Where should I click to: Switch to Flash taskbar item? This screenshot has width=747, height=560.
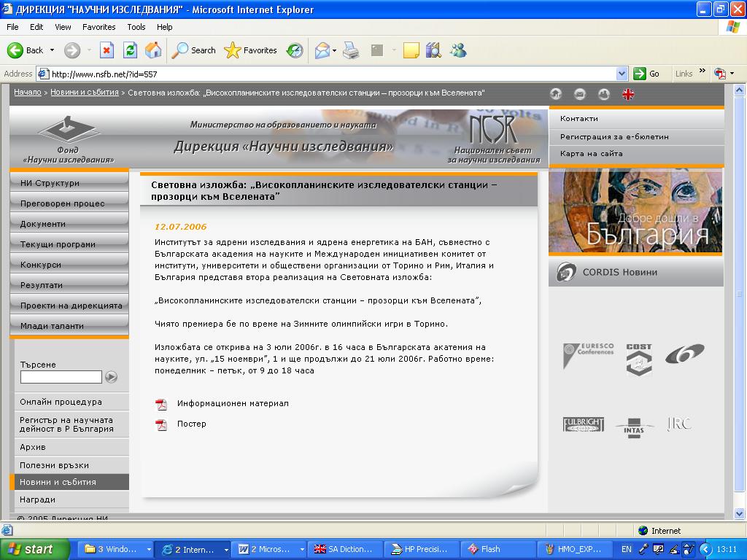(x=500, y=550)
